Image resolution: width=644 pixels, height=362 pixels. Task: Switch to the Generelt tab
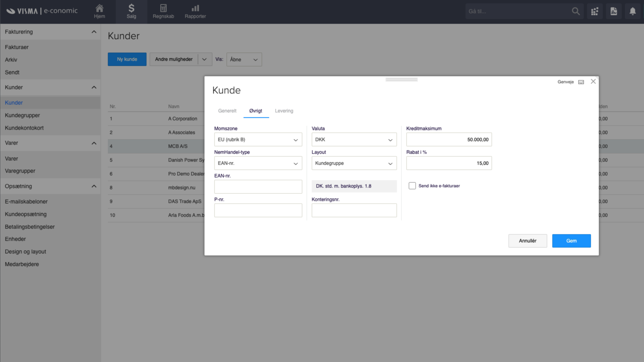(227, 111)
